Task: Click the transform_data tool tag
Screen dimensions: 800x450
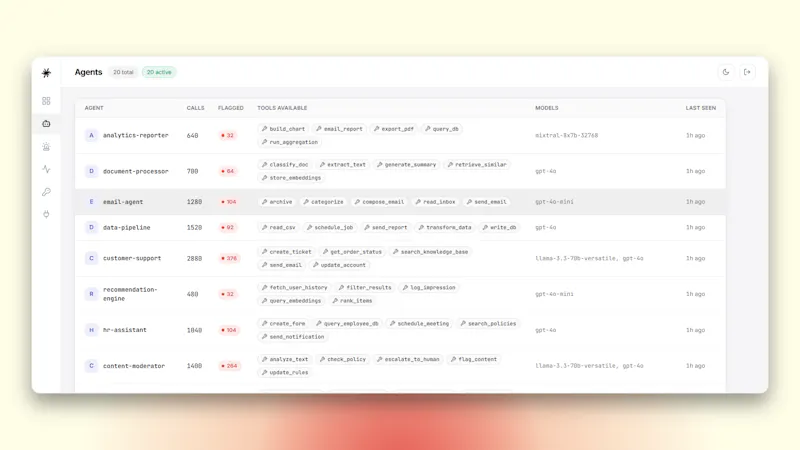Action: coord(444,228)
